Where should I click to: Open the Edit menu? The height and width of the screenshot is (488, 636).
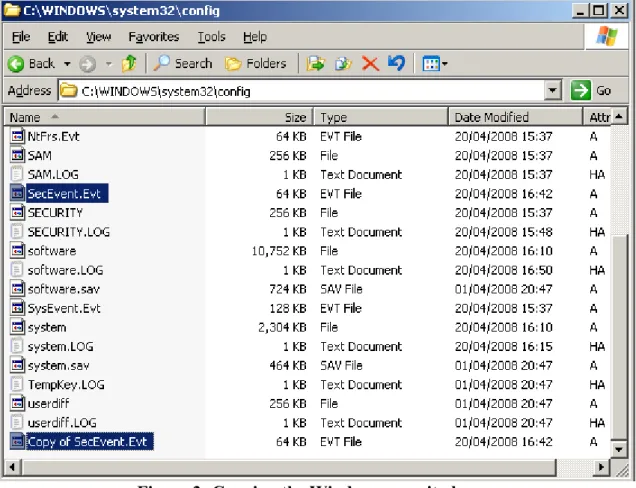tap(58, 37)
